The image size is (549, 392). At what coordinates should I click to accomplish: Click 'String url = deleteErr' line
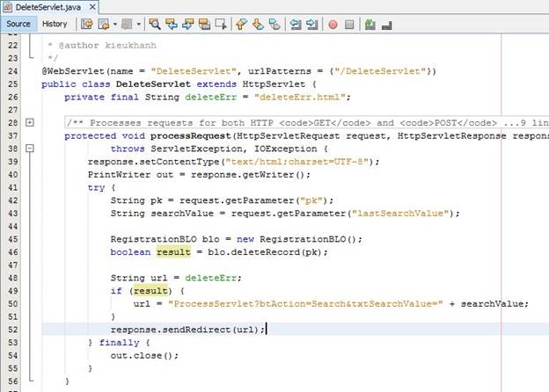[x=176, y=278]
